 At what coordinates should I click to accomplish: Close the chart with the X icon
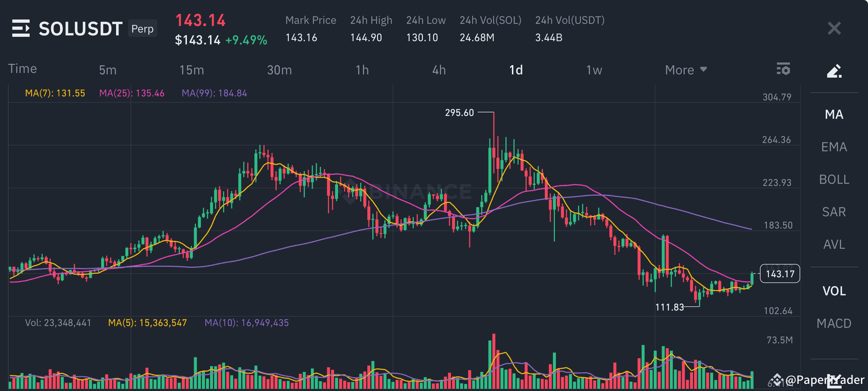tap(834, 28)
